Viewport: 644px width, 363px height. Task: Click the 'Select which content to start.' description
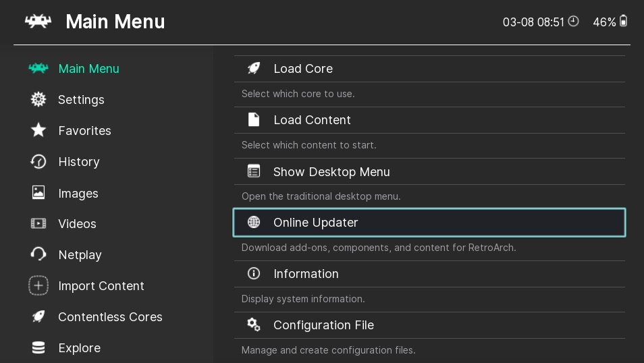(x=309, y=145)
